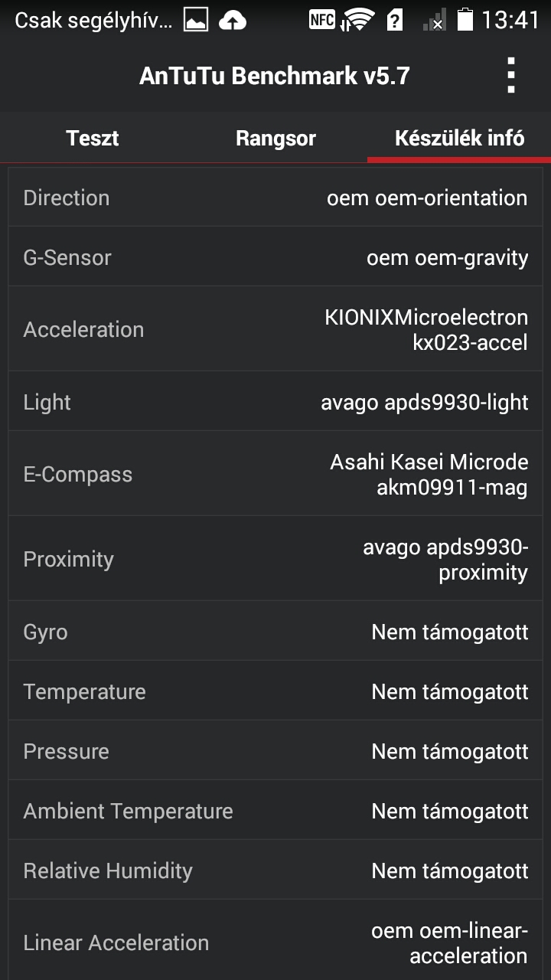
Task: Select the Készülék infó tab
Action: (x=459, y=139)
